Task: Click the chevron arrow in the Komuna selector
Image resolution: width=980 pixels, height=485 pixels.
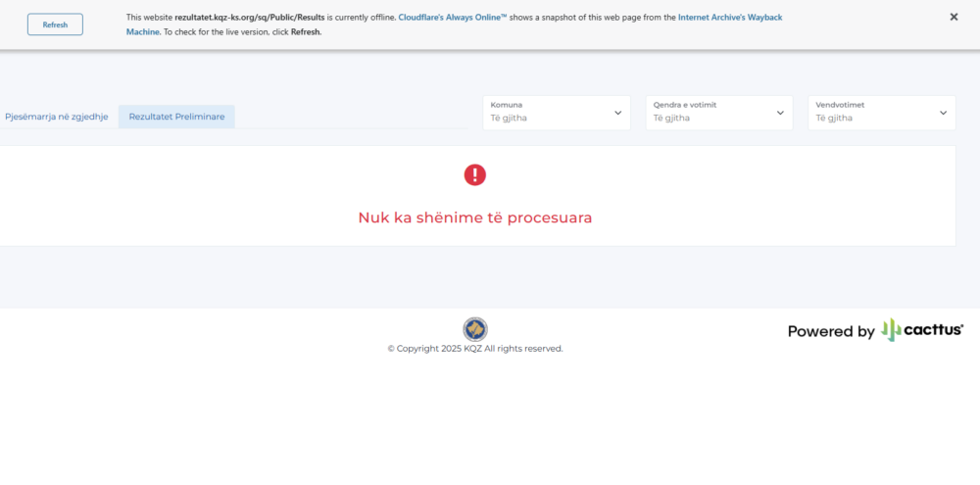Action: (617, 113)
